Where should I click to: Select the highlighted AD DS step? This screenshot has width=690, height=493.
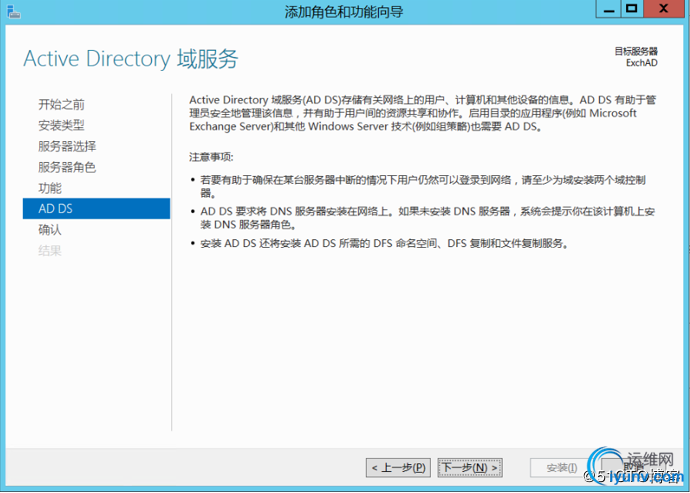(96, 209)
